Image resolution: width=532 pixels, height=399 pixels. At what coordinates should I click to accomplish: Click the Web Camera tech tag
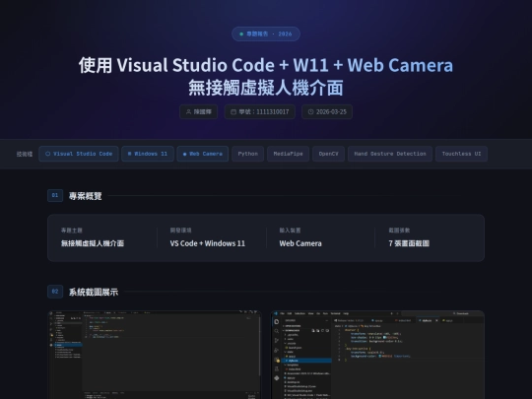pyautogui.click(x=203, y=154)
